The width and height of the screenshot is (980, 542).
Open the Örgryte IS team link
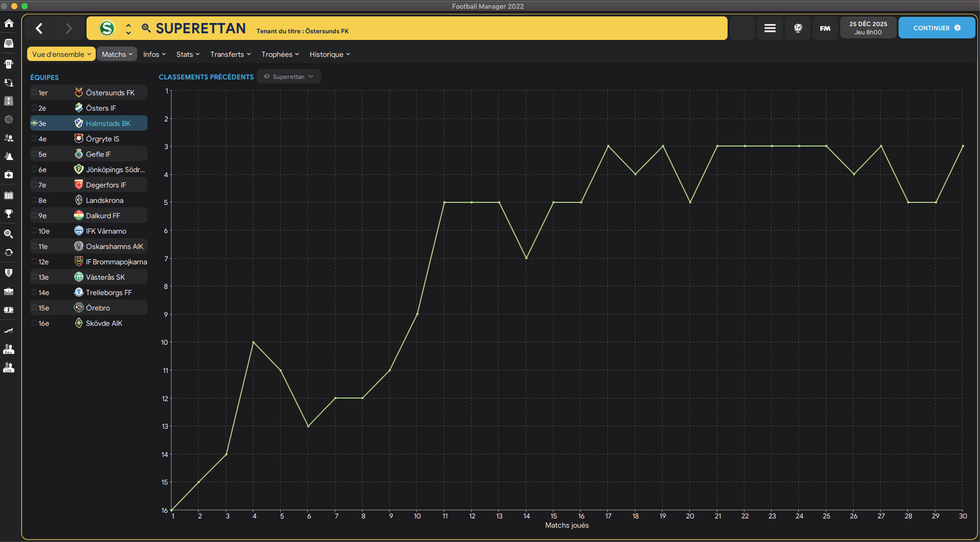coord(102,139)
